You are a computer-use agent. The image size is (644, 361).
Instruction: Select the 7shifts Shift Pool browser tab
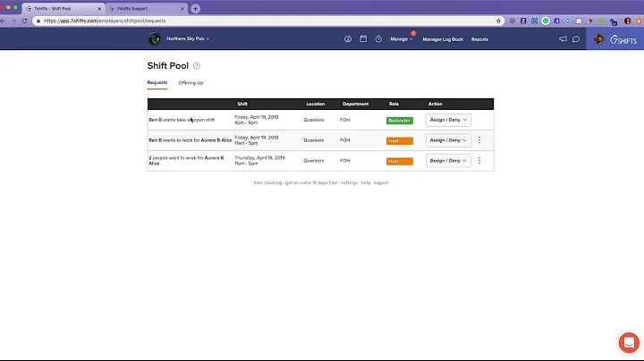click(63, 9)
